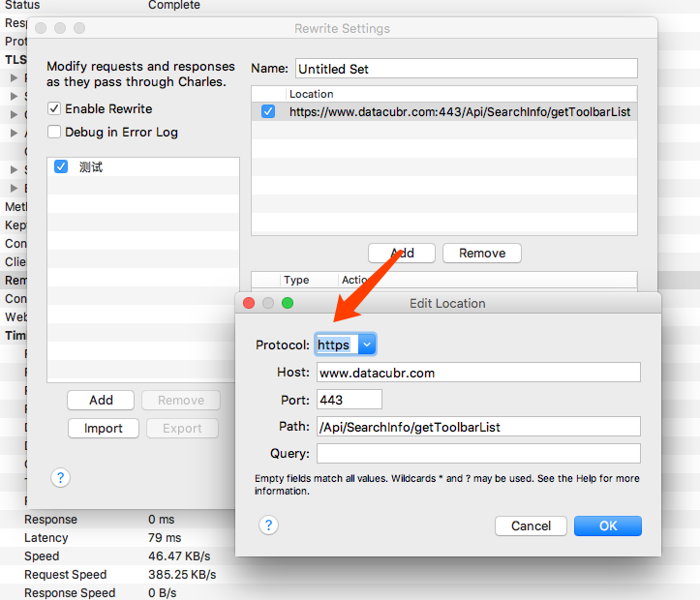Click Remove under the Location list

pyautogui.click(x=482, y=253)
